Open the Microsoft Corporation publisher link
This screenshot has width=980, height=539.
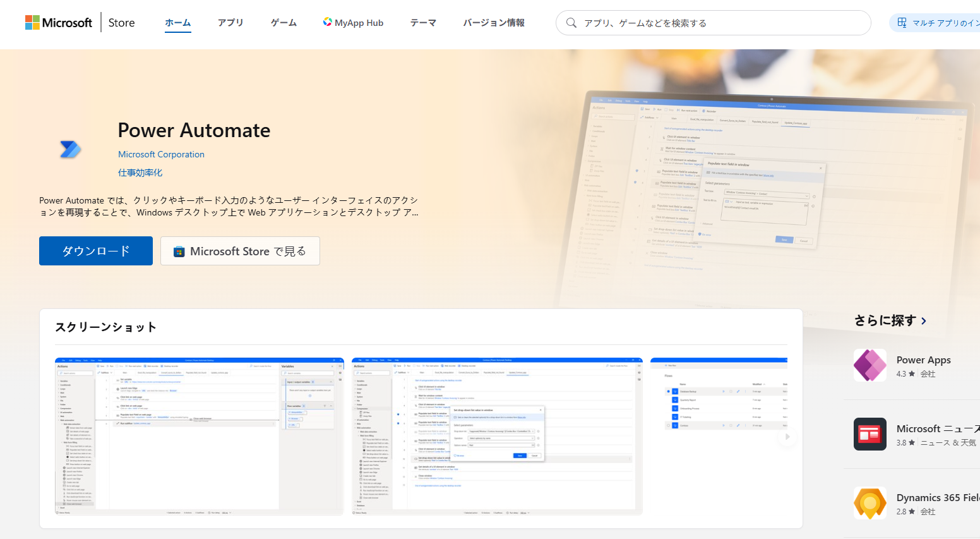161,154
